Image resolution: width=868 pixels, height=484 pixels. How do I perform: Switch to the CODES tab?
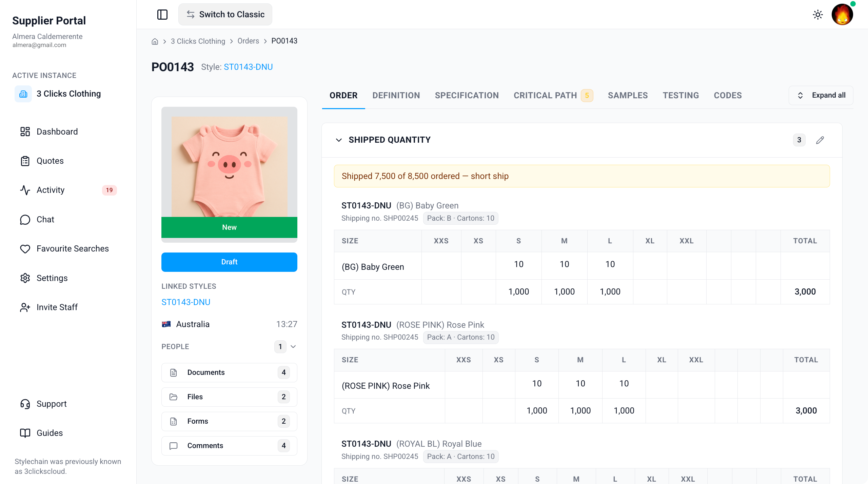[728, 96]
